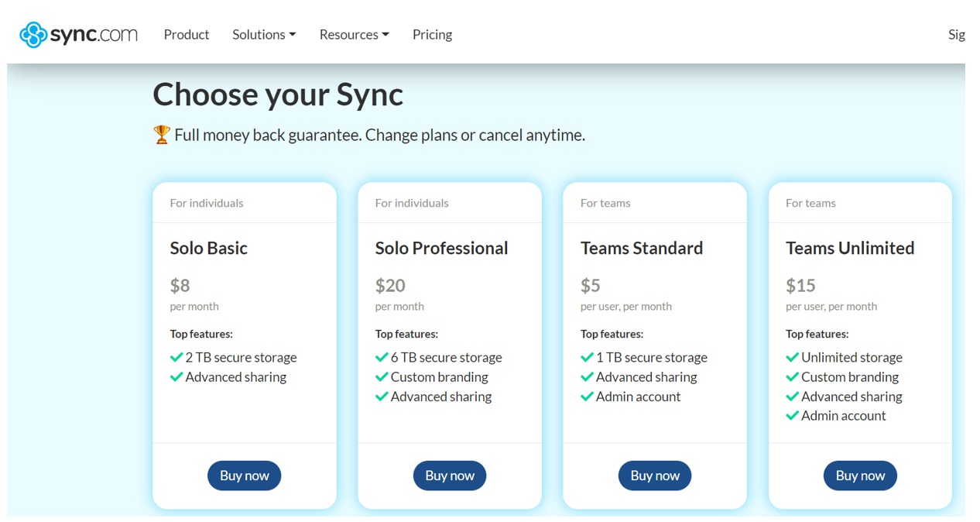The width and height of the screenshot is (980, 522).
Task: Click the trophy icon beside money back guarantee
Action: tap(161, 135)
